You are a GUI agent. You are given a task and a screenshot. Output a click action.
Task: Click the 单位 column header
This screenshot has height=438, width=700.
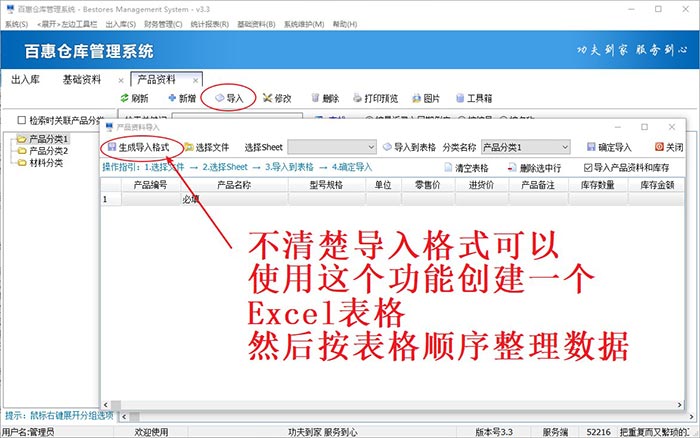click(x=383, y=185)
